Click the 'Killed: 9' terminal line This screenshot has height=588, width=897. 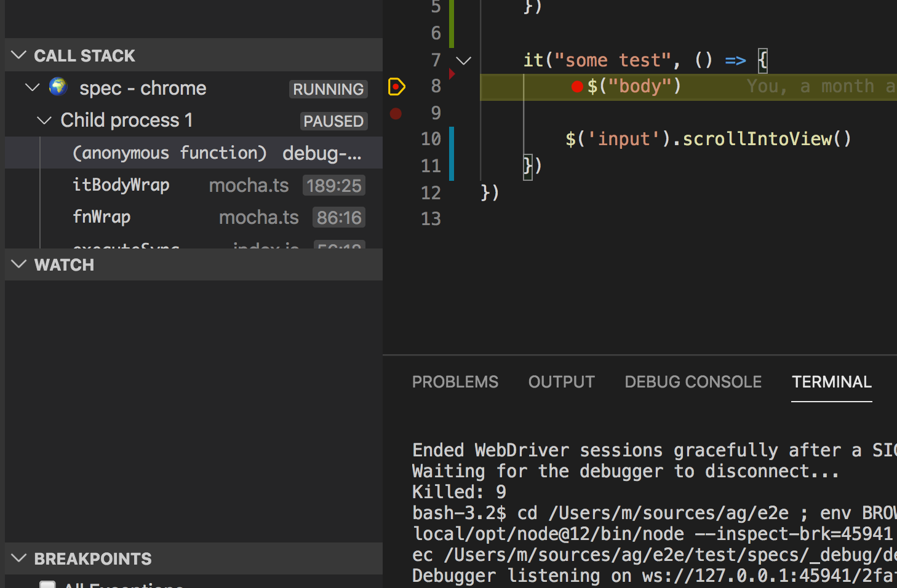tap(459, 492)
